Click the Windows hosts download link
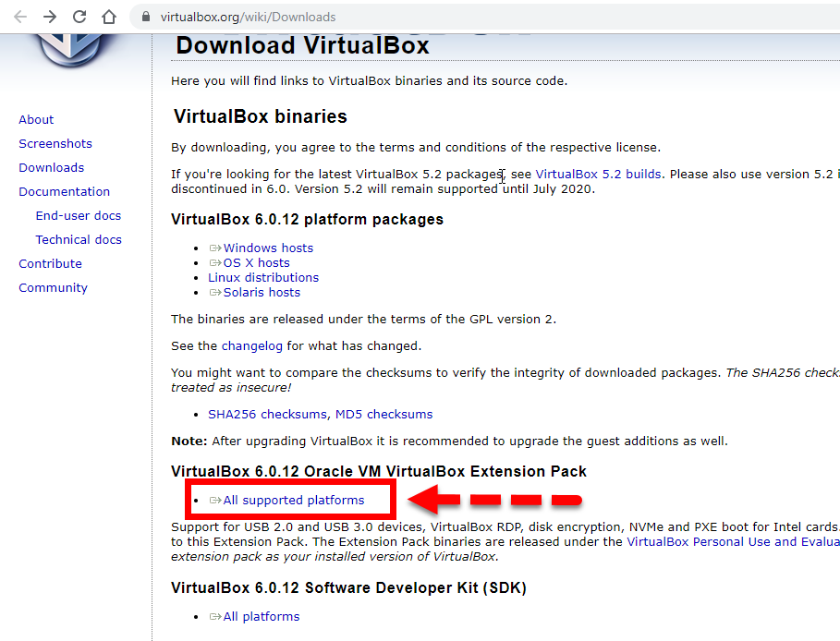The width and height of the screenshot is (840, 641). [x=268, y=248]
